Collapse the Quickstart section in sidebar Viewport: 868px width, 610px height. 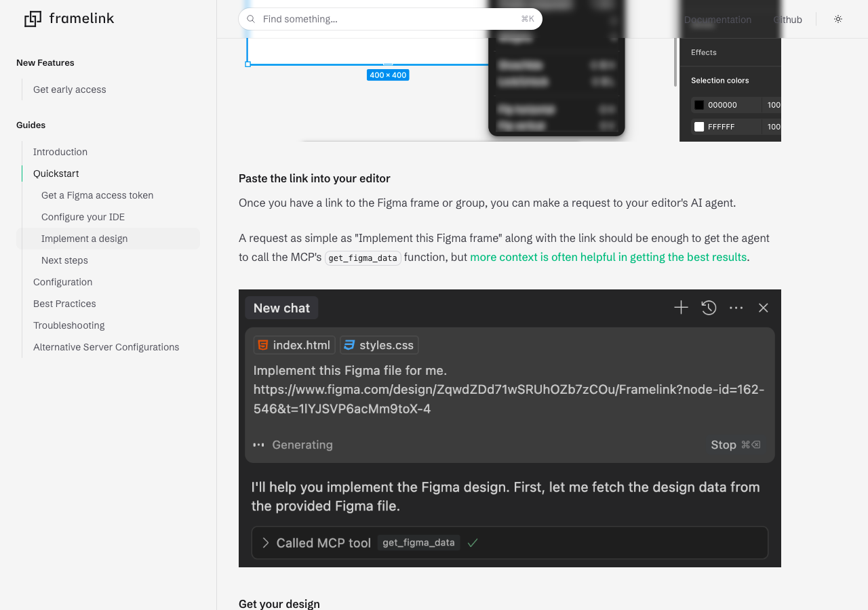(55, 174)
